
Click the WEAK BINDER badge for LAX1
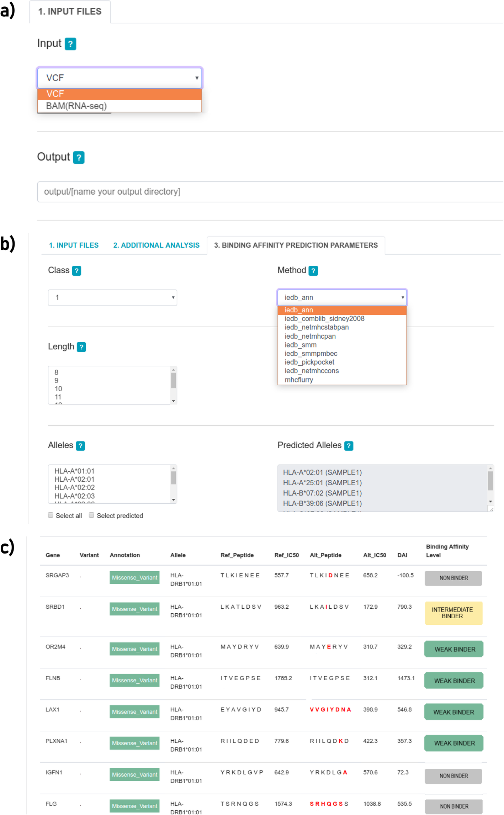click(453, 712)
